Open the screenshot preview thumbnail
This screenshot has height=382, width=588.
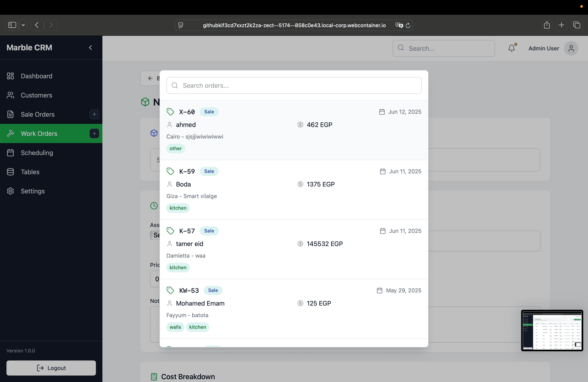(552, 330)
